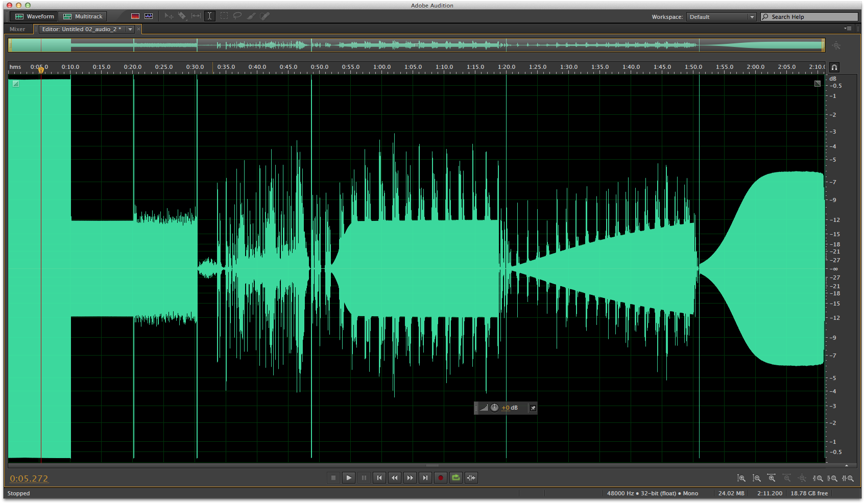The width and height of the screenshot is (865, 504).
Task: Click the fade-in handle in the waveform corner
Action: click(x=16, y=84)
